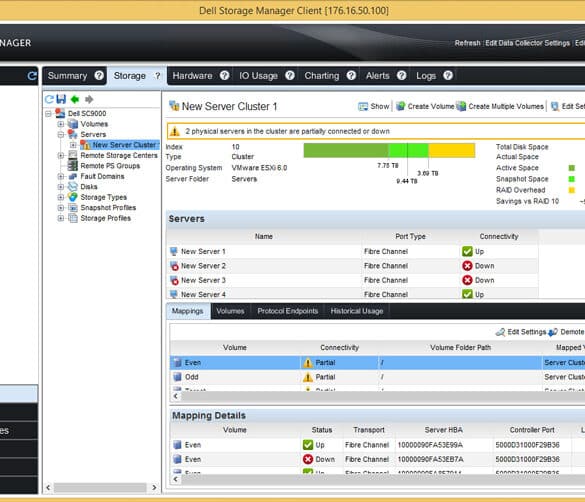Sort servers by the Connectivity column header
The height and width of the screenshot is (502, 585).
click(499, 236)
